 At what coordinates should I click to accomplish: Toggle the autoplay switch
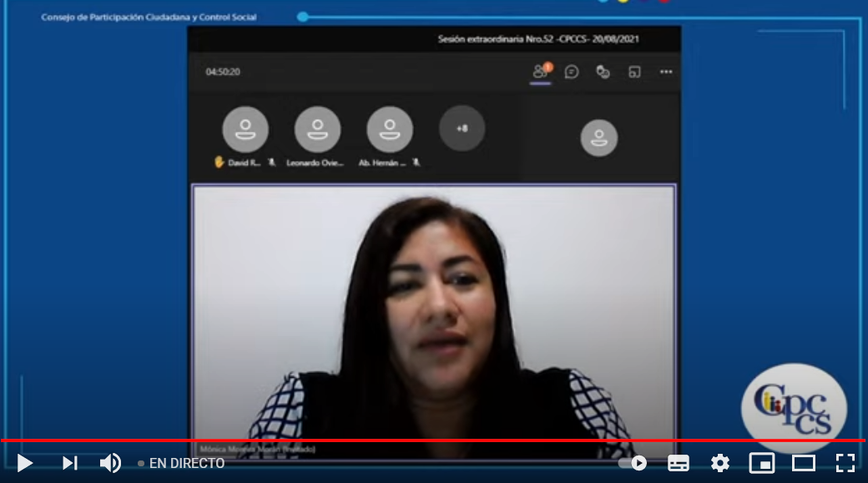click(x=633, y=463)
